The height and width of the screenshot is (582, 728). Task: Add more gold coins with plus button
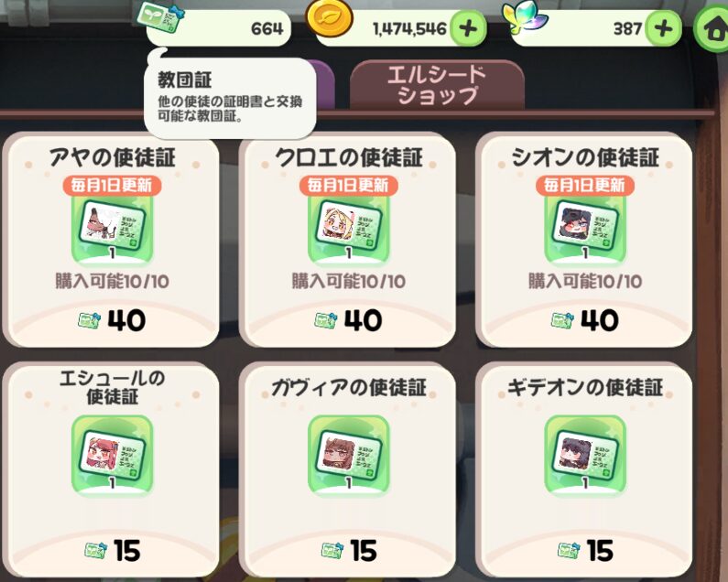469,28
